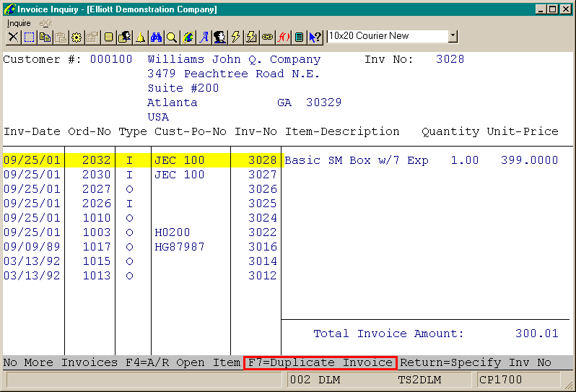Select invoice number 3024
Image resolution: width=576 pixels, height=392 pixels.
(x=262, y=218)
